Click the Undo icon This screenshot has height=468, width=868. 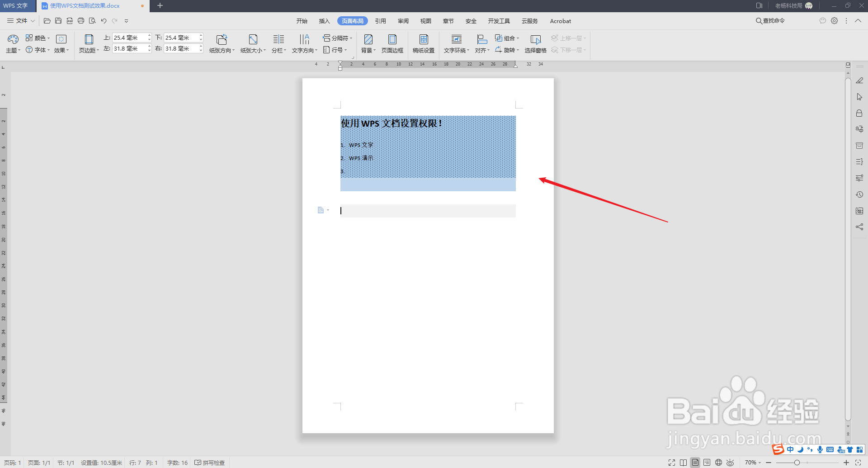pos(104,21)
